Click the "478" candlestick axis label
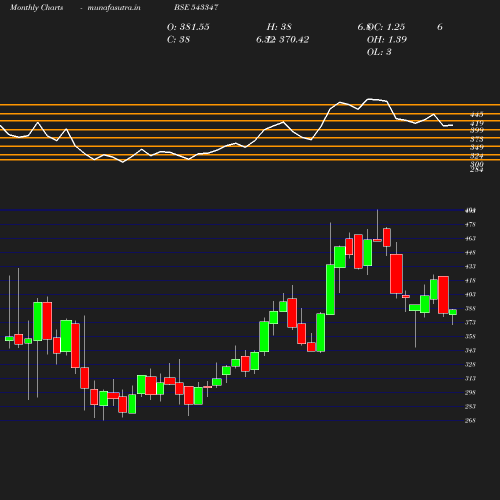500x500 pixels. pos(470,225)
